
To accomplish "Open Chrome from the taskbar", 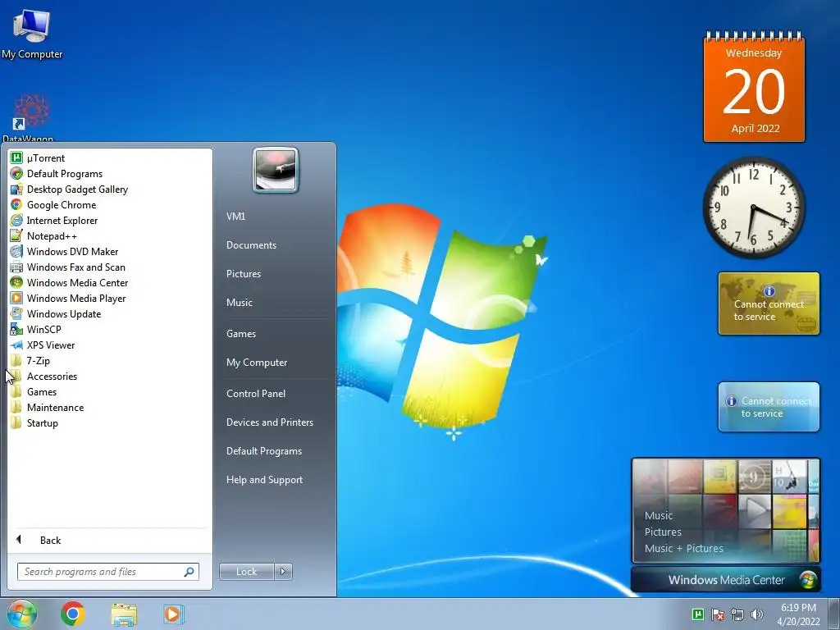I will [x=73, y=614].
